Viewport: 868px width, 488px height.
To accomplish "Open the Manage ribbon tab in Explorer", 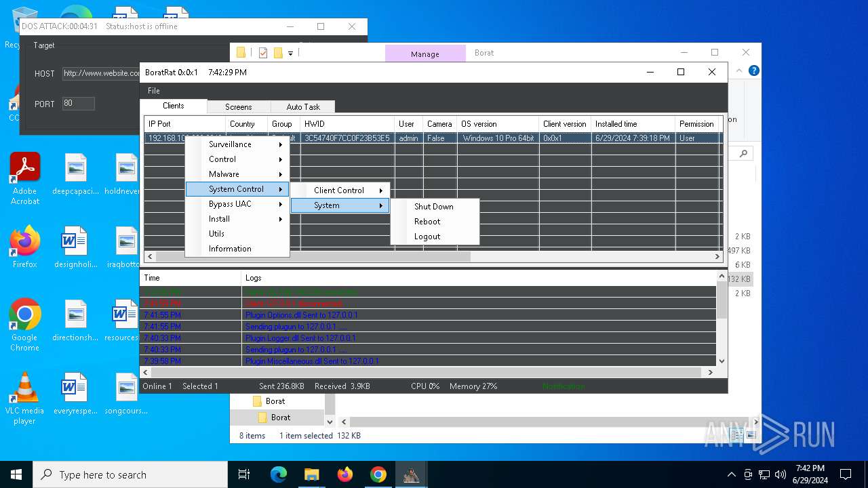I will (425, 54).
